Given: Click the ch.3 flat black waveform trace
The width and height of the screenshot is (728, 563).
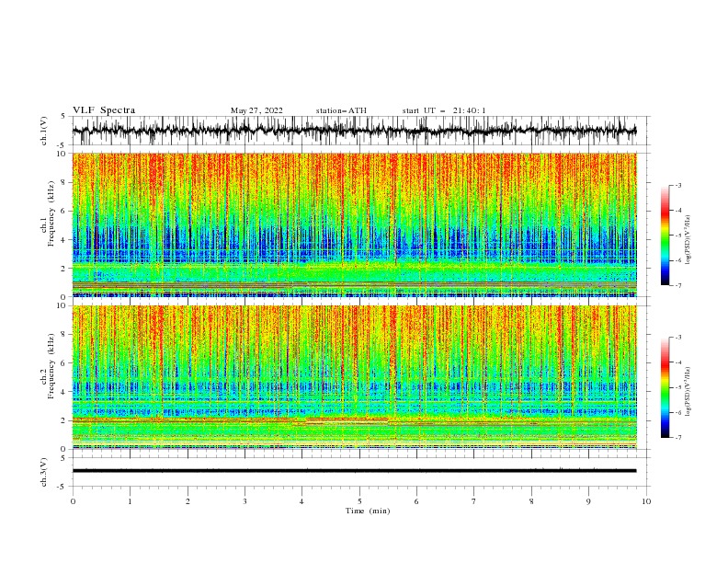Looking at the screenshot, I should coord(354,471).
